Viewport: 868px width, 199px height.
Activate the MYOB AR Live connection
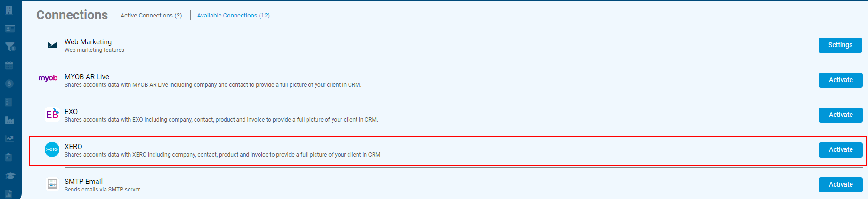pyautogui.click(x=841, y=80)
